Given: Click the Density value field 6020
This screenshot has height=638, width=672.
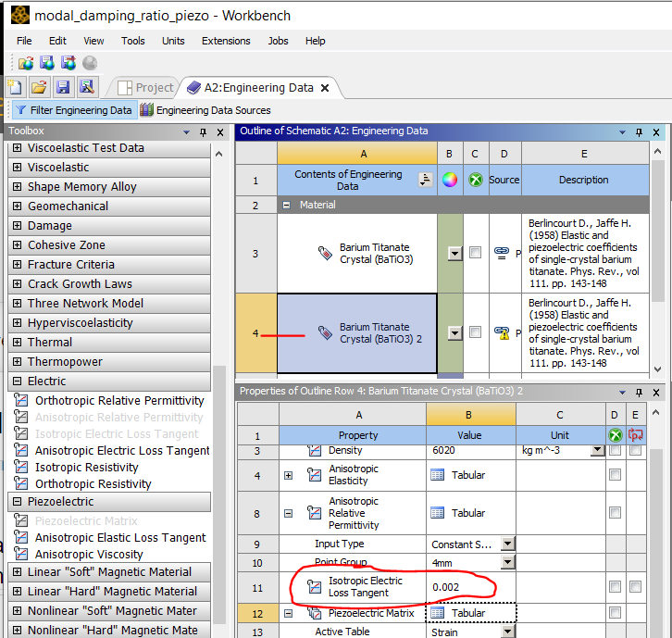Looking at the screenshot, I should (x=471, y=450).
